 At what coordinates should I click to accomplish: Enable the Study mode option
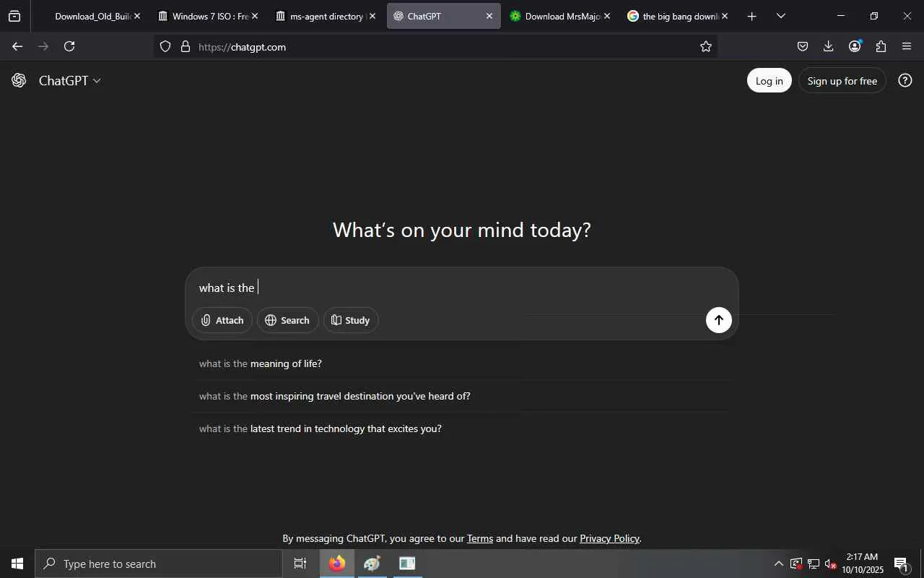[351, 320]
